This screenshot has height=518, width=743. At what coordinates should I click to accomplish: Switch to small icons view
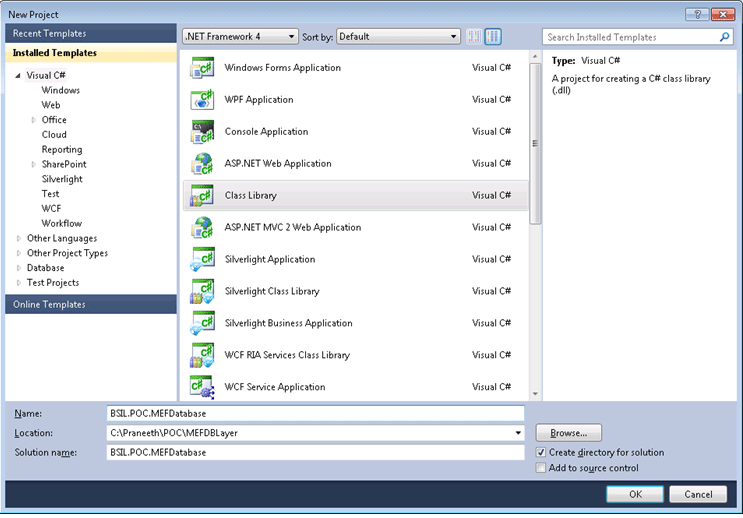tap(473, 36)
